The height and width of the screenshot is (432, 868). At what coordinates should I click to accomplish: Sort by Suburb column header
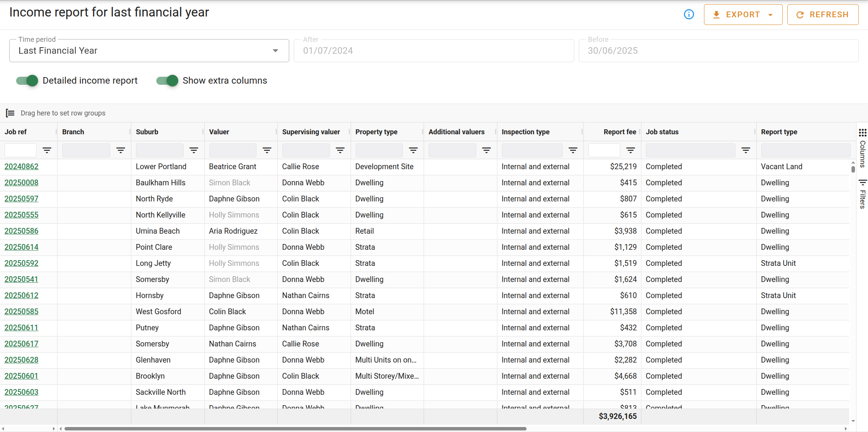tap(147, 132)
